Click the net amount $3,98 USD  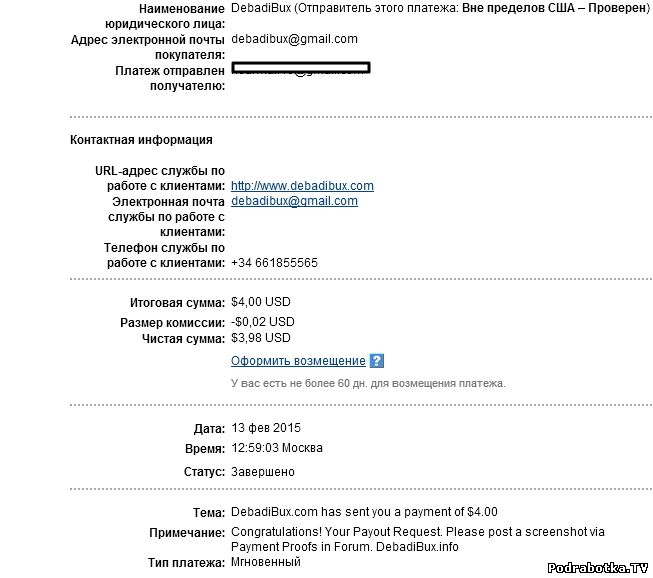260,340
